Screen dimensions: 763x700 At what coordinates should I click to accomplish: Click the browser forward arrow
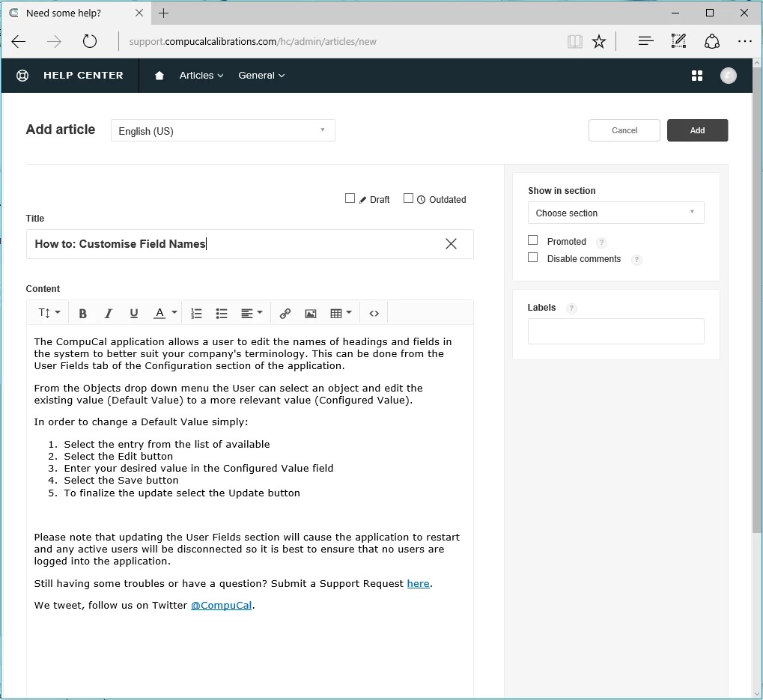pos(54,41)
